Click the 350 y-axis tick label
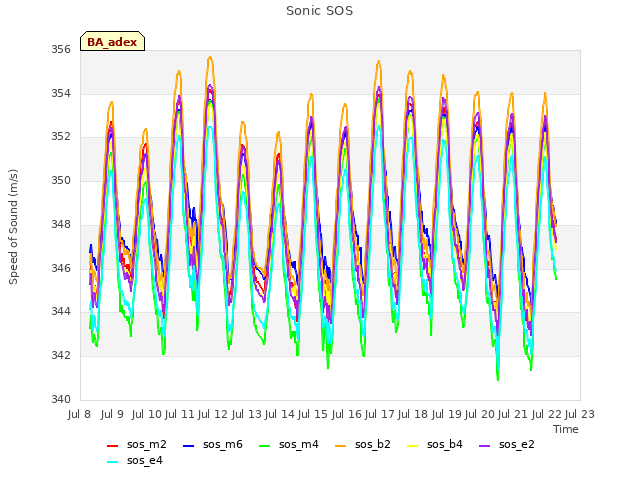 [x=61, y=180]
